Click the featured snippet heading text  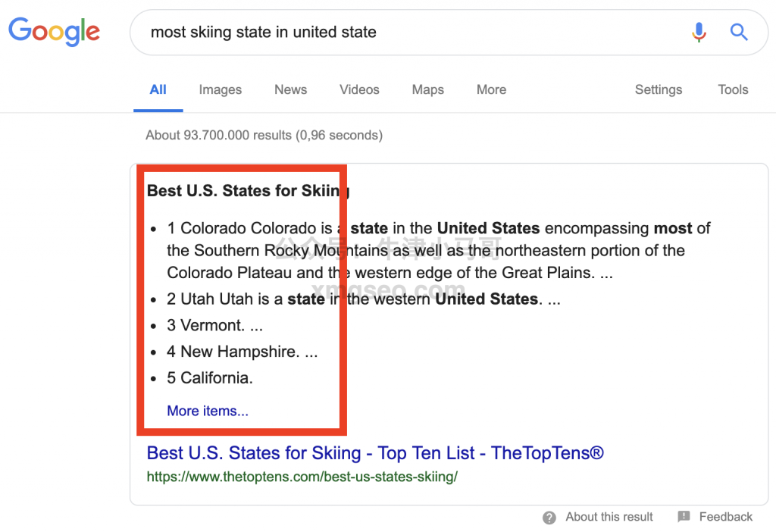pos(247,190)
